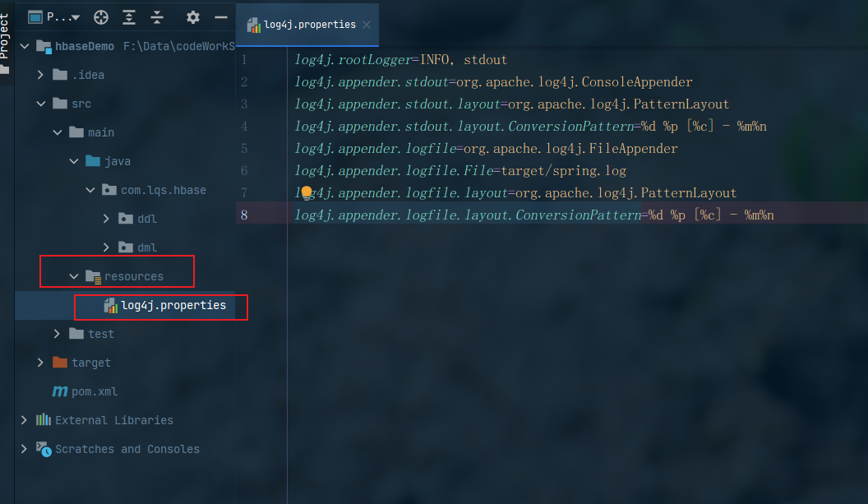Select the java source folder name

[x=118, y=161]
